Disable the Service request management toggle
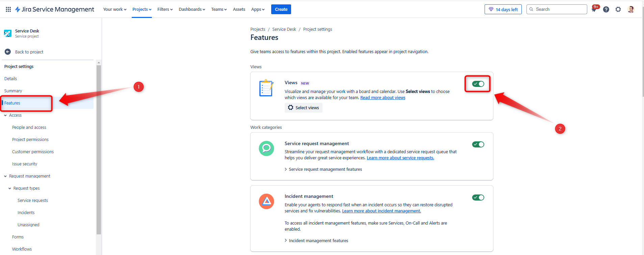 coord(478,144)
